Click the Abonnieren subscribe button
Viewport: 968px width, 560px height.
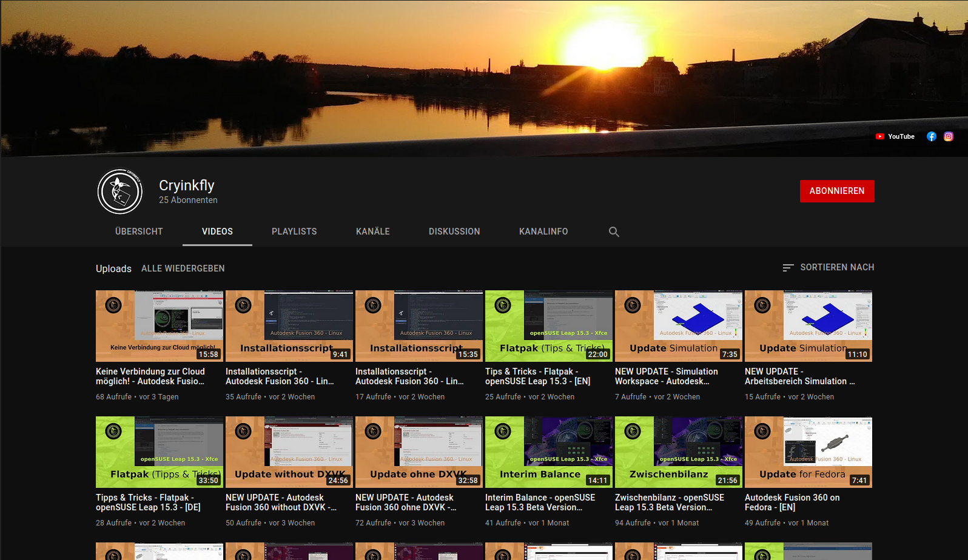coord(837,191)
